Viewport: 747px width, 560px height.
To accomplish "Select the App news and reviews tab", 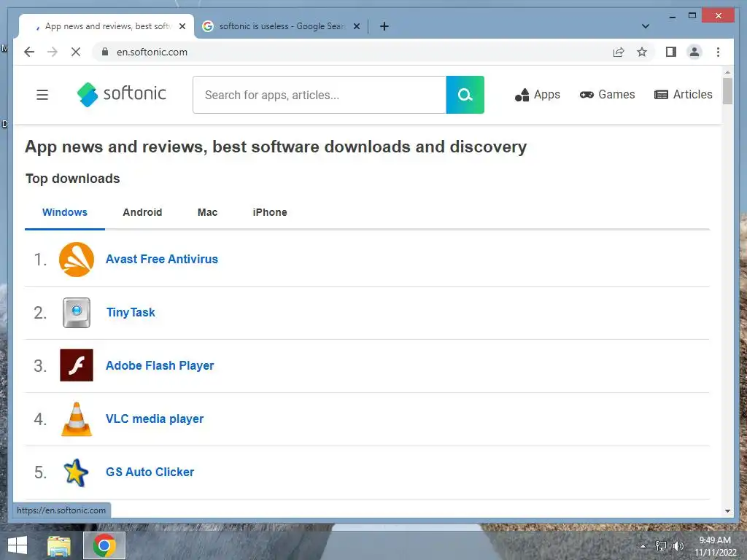I will (106, 26).
